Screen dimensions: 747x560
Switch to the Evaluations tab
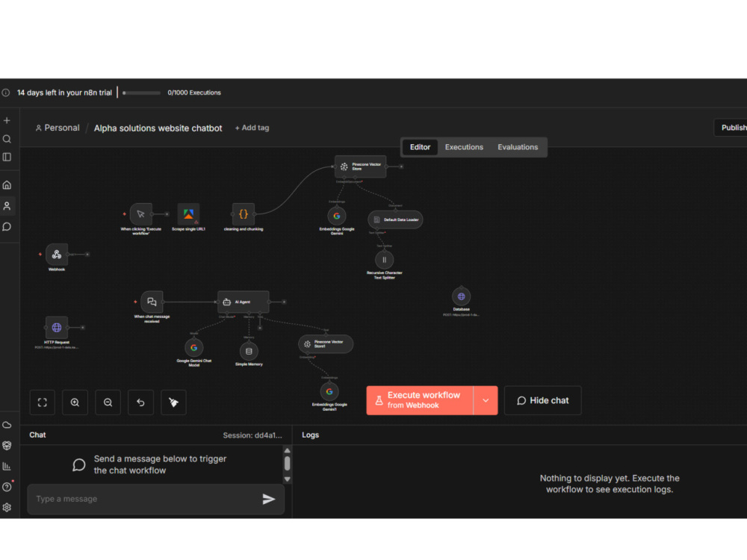[x=518, y=147]
